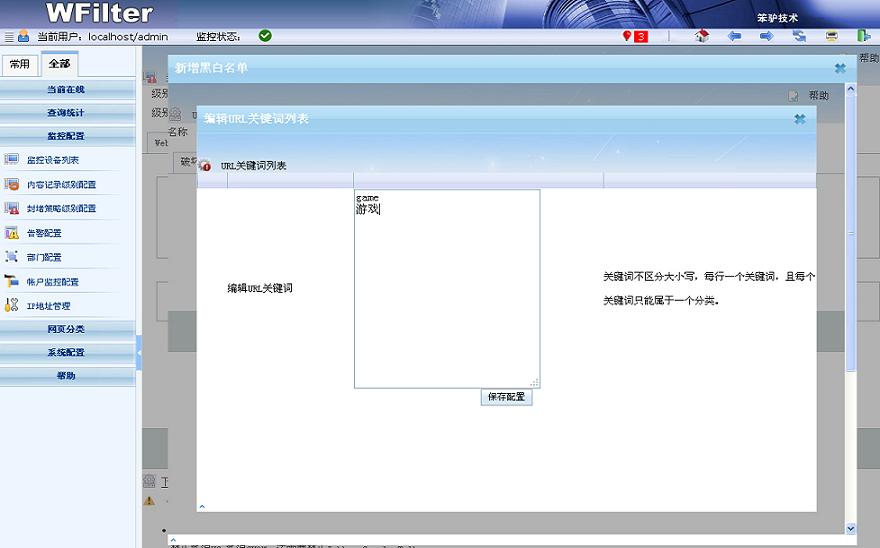Viewport: 880px width, 548px height.
Task: Expand the 网页分类 sidebar section
Action: tap(66, 329)
